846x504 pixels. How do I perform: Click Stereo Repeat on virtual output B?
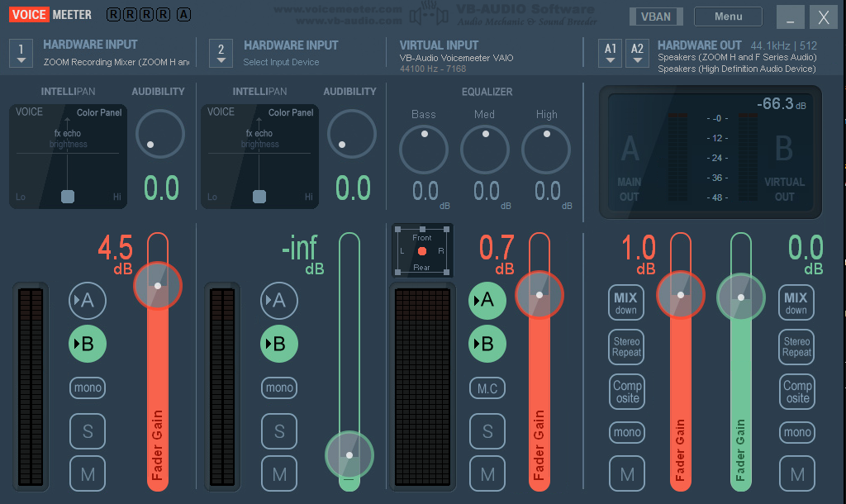click(x=796, y=347)
